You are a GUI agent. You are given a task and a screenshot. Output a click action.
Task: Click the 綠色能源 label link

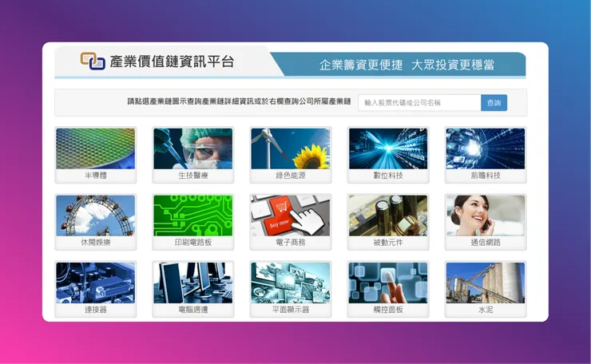tap(291, 176)
